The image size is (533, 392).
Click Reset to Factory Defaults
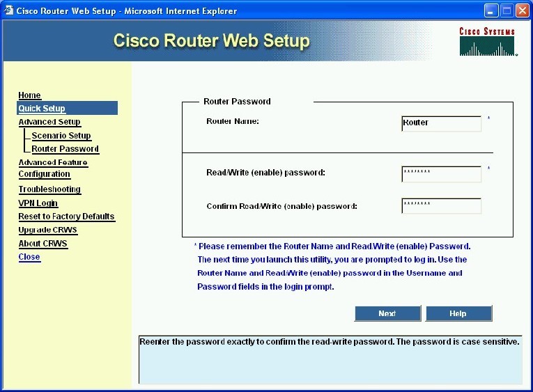coord(66,217)
